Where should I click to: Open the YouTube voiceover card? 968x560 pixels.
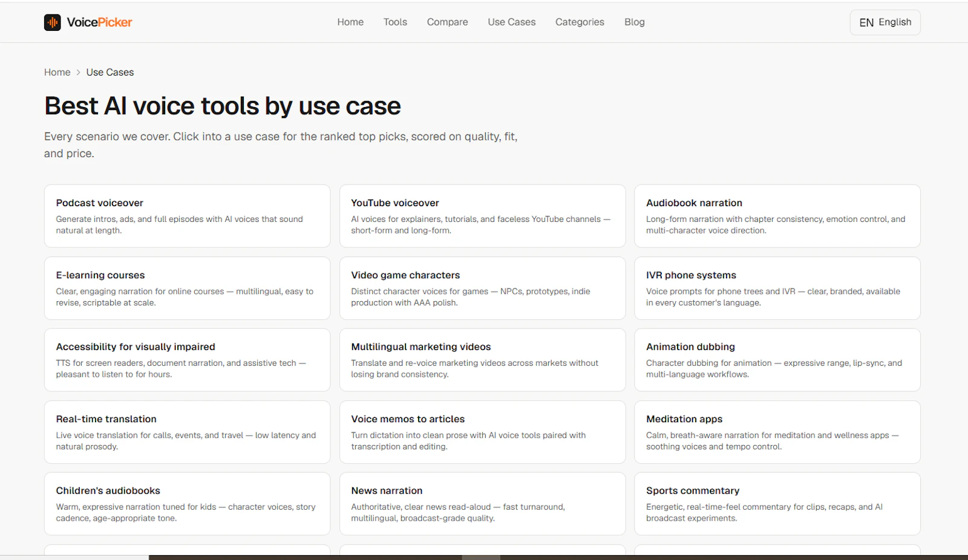click(x=482, y=216)
